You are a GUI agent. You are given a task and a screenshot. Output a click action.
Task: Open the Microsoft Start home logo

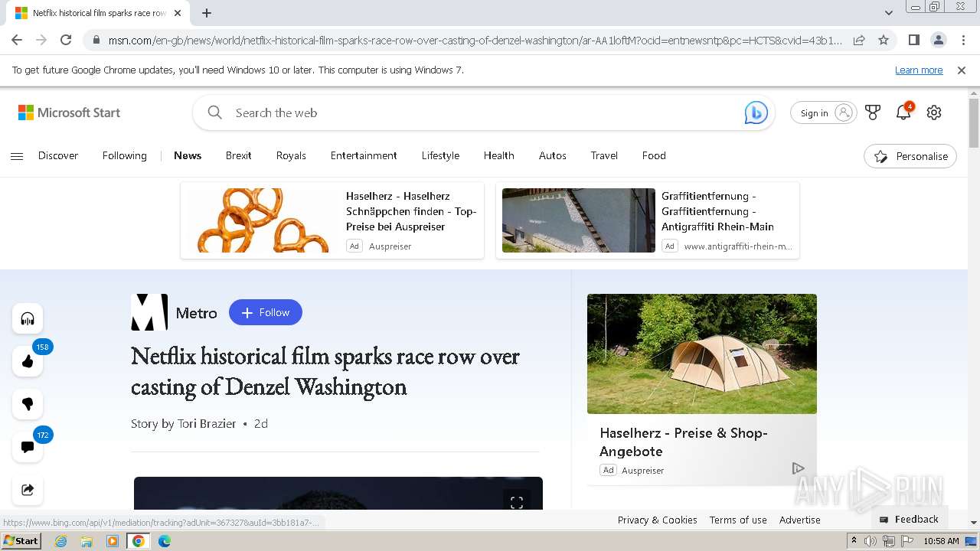[x=70, y=112]
